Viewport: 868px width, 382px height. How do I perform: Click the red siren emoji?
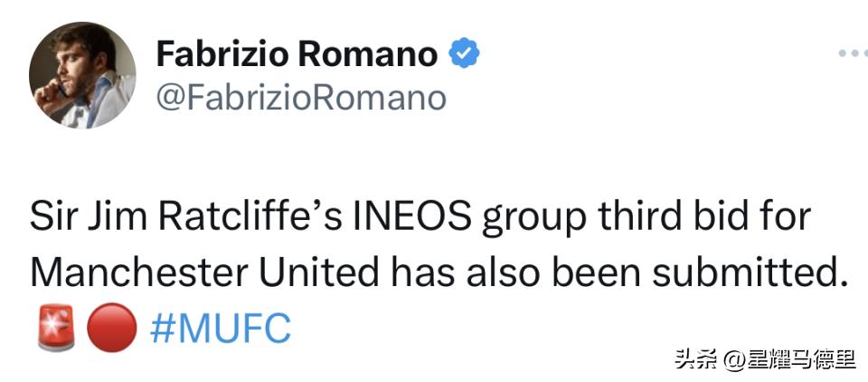click(x=57, y=328)
